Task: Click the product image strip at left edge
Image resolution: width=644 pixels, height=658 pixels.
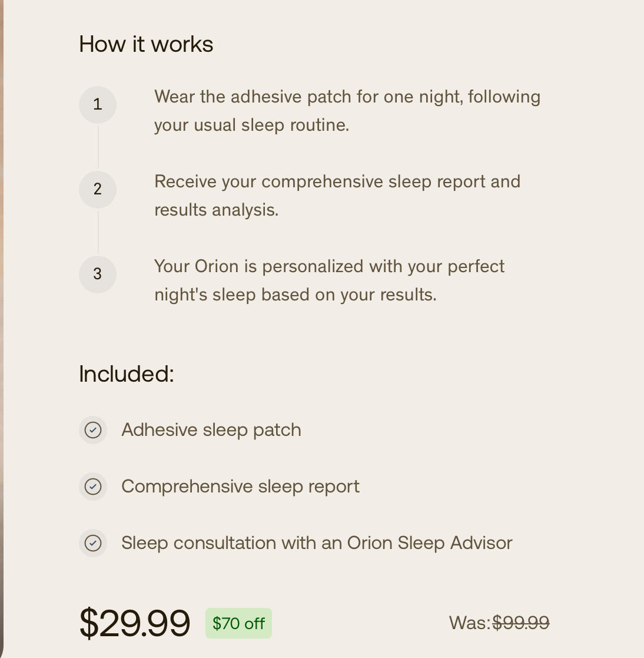Action: [2, 329]
